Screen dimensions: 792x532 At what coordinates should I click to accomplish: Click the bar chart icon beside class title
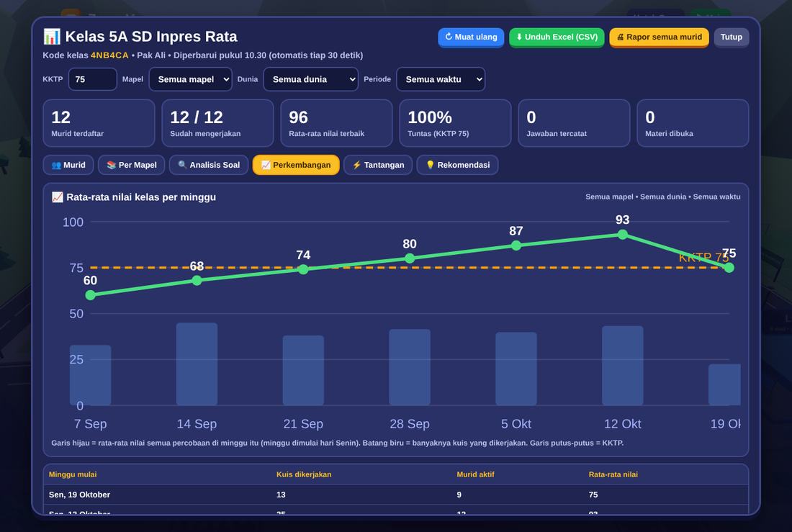(x=52, y=37)
